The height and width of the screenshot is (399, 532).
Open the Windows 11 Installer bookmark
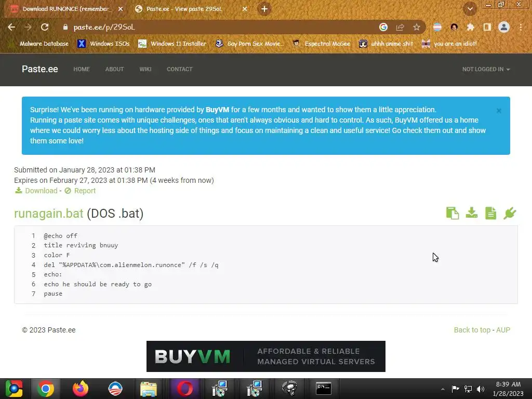[172, 44]
